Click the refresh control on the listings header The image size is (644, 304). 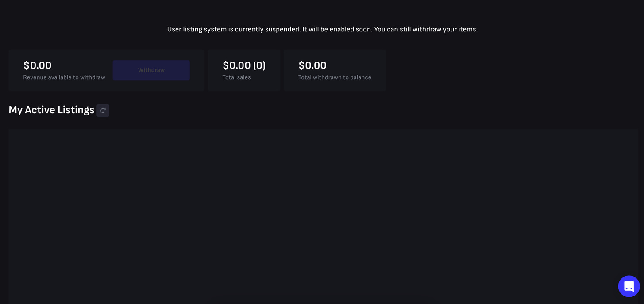[x=103, y=110]
